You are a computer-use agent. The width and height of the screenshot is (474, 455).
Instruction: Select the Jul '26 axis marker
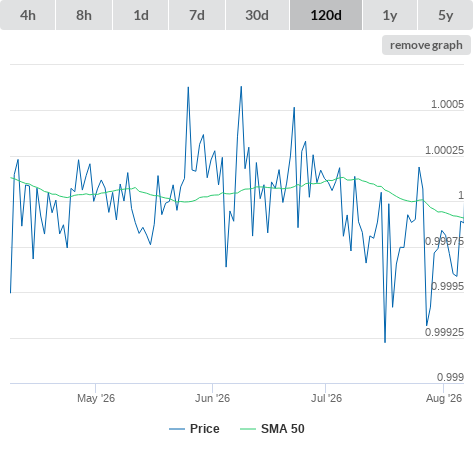pyautogui.click(x=326, y=398)
